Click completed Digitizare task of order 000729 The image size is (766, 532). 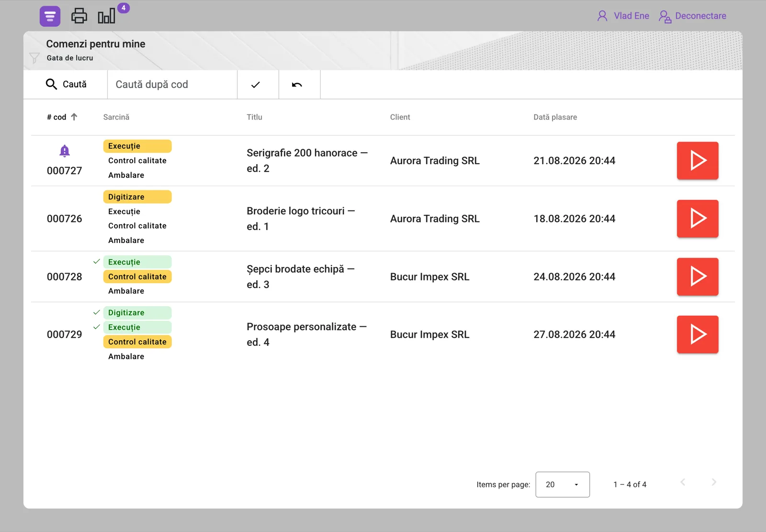pos(137,313)
